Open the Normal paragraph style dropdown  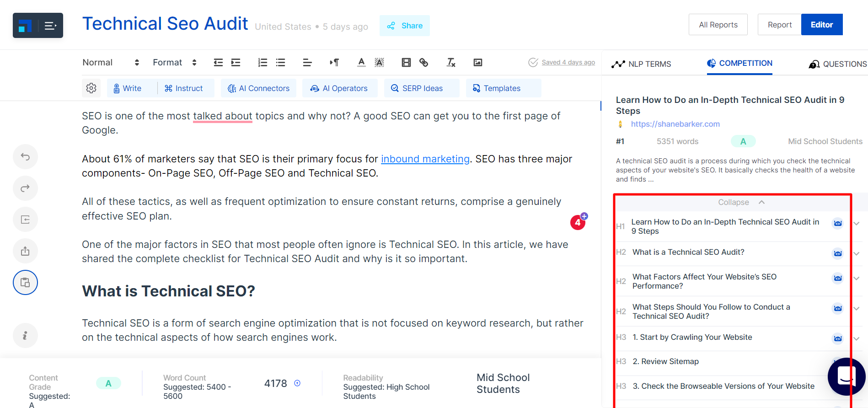[x=110, y=63]
